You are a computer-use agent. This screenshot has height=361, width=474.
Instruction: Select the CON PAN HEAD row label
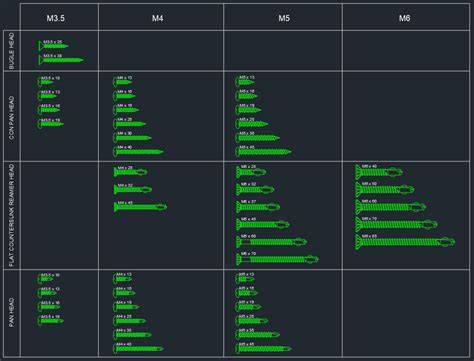tap(12, 118)
